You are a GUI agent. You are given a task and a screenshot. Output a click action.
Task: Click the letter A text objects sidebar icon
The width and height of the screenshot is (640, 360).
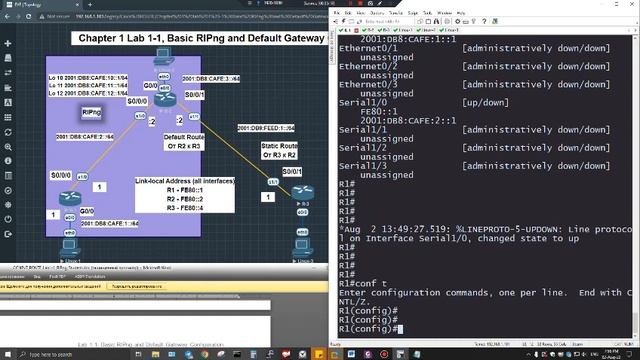pyautogui.click(x=8, y=102)
